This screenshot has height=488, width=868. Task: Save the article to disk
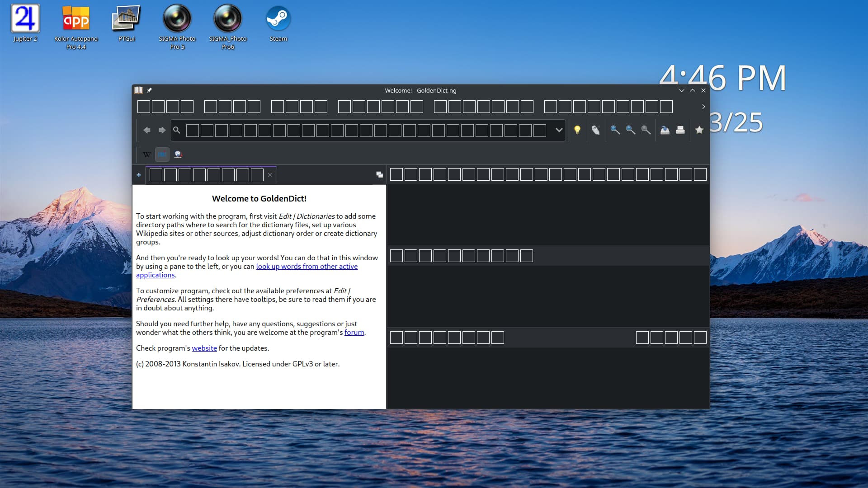coord(665,130)
